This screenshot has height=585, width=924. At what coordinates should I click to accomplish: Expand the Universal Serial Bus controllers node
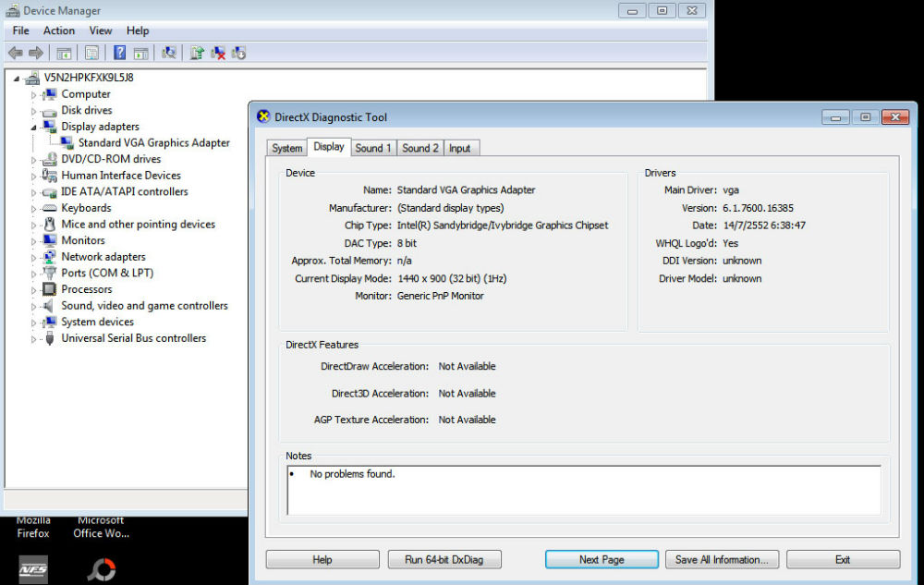(34, 338)
